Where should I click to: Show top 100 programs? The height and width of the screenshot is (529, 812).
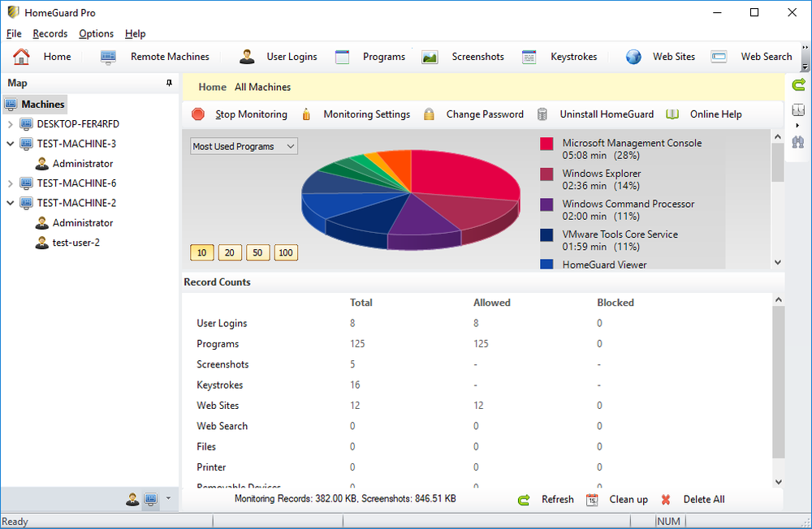(286, 252)
